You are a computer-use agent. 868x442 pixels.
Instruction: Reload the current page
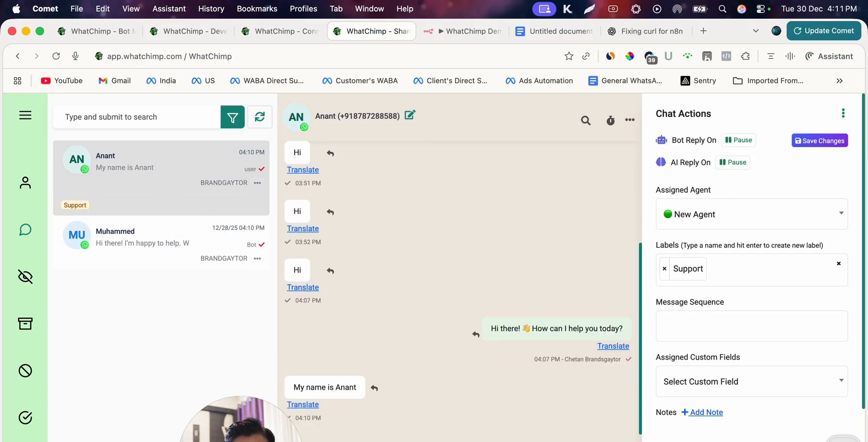tap(56, 56)
